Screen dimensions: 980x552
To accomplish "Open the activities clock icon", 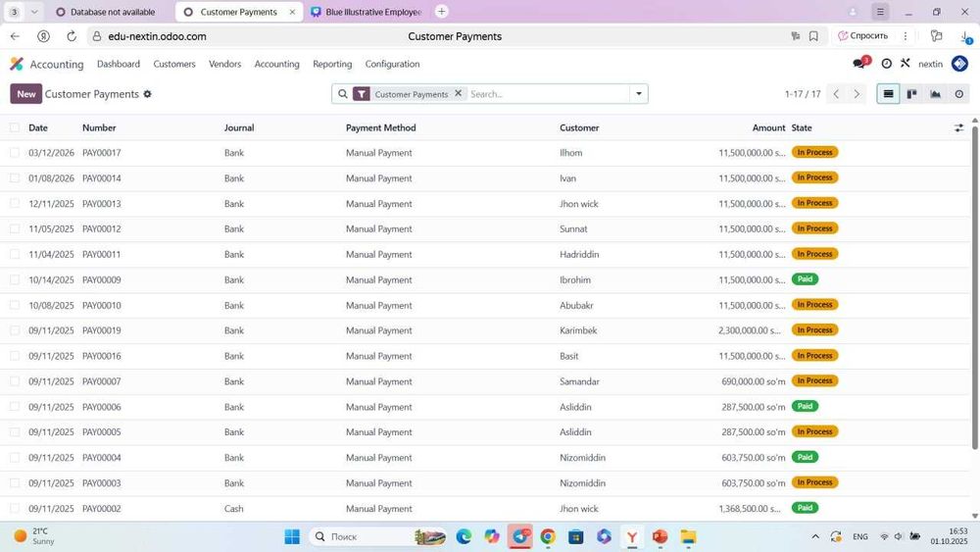I will 886,64.
